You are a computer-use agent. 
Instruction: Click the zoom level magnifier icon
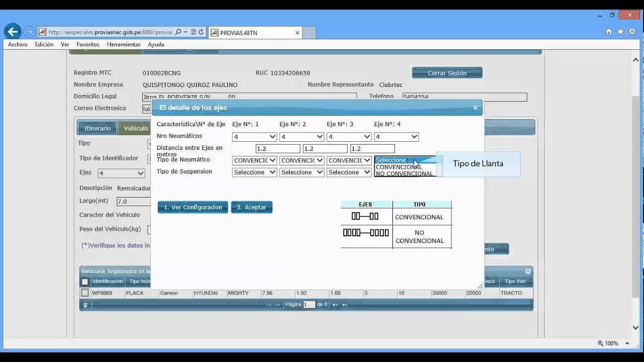click(x=600, y=343)
